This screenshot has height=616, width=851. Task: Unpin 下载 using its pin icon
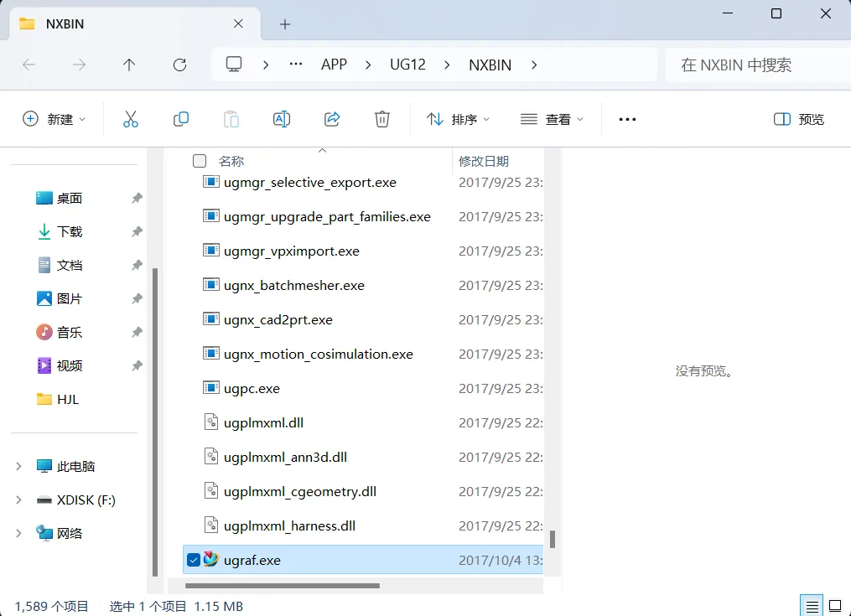click(x=137, y=232)
